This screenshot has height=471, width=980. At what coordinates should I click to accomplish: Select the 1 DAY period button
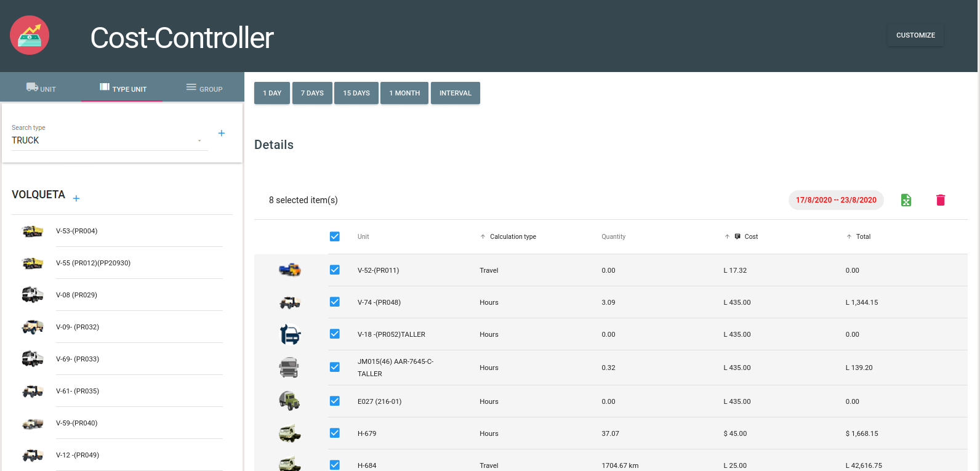[x=272, y=93]
